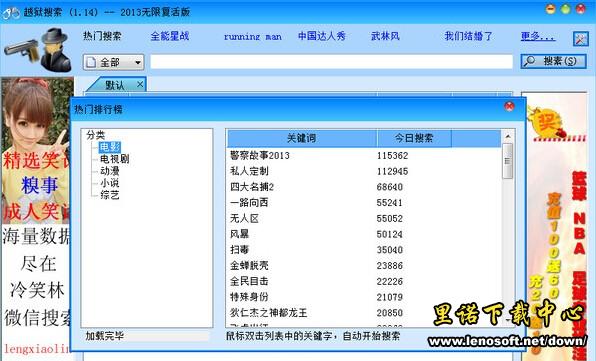
Task: Click the magnifier 搜索(S) search button
Action: [x=553, y=61]
